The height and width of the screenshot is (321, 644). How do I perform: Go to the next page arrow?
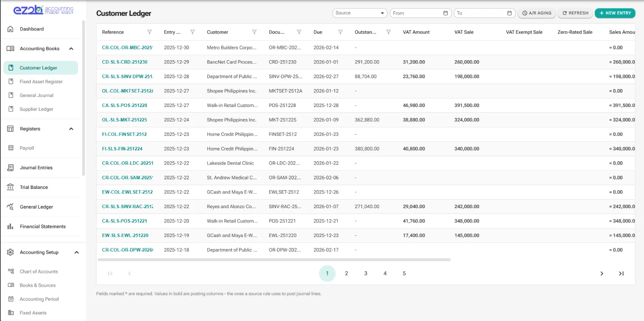tap(602, 273)
